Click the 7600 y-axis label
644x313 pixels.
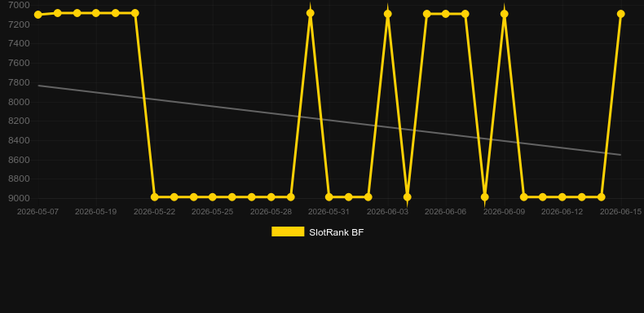tap(19, 63)
